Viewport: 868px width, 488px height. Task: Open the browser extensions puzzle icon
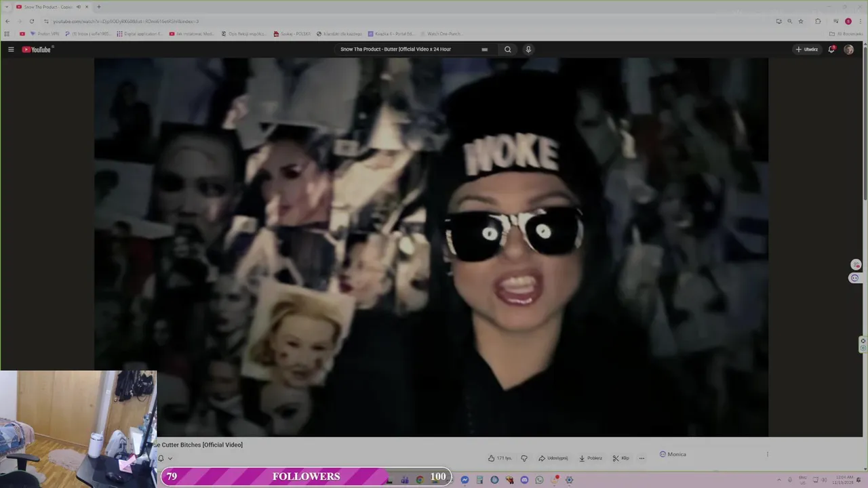click(x=818, y=21)
